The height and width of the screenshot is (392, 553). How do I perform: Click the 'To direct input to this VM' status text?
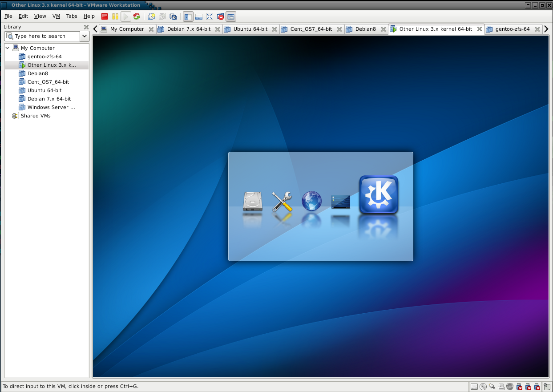71,386
